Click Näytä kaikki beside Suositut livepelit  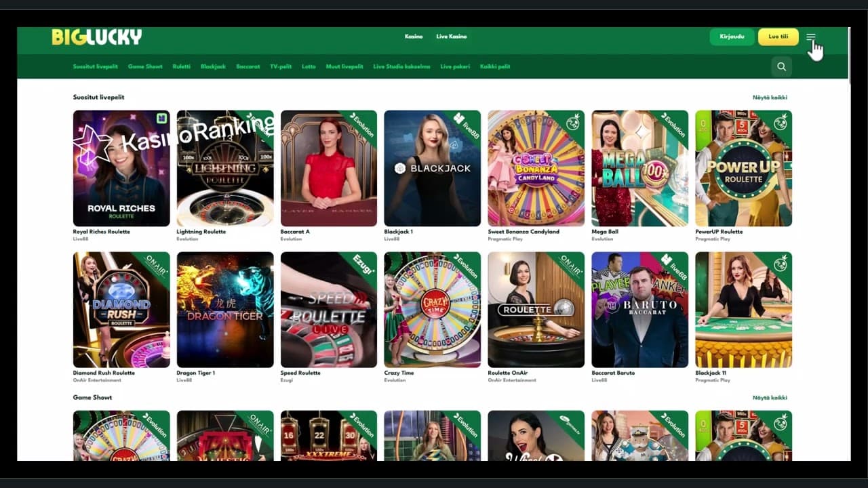click(770, 98)
